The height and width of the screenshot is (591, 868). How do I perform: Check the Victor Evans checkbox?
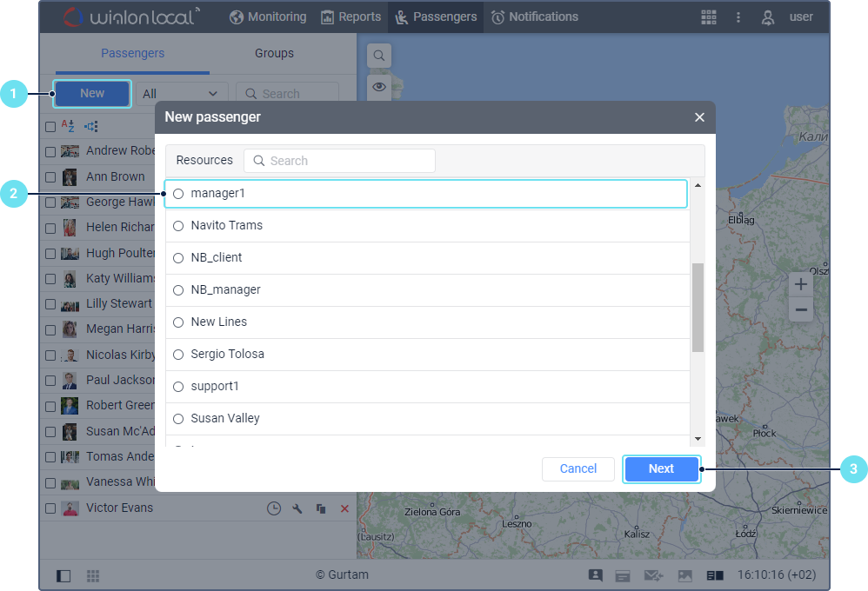tap(50, 508)
